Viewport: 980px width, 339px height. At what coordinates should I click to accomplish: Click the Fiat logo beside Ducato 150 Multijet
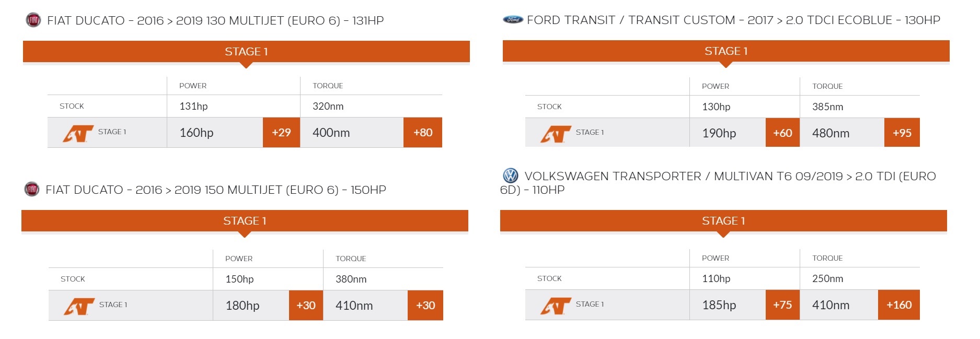(x=32, y=189)
